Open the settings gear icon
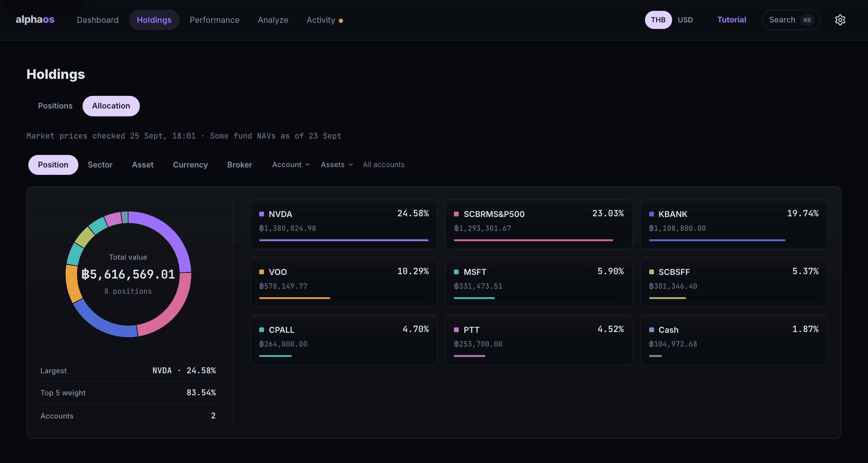Image resolution: width=868 pixels, height=463 pixels. pyautogui.click(x=840, y=20)
